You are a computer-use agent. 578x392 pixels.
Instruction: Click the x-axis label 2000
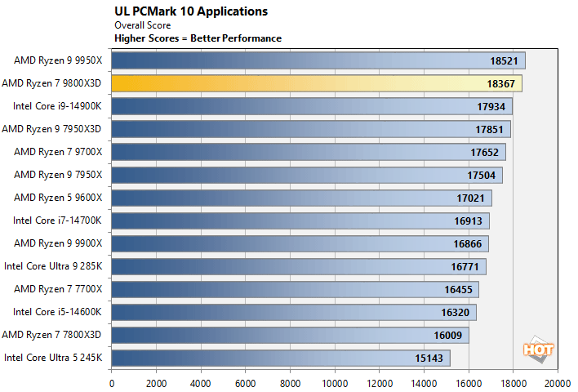pos(156,384)
